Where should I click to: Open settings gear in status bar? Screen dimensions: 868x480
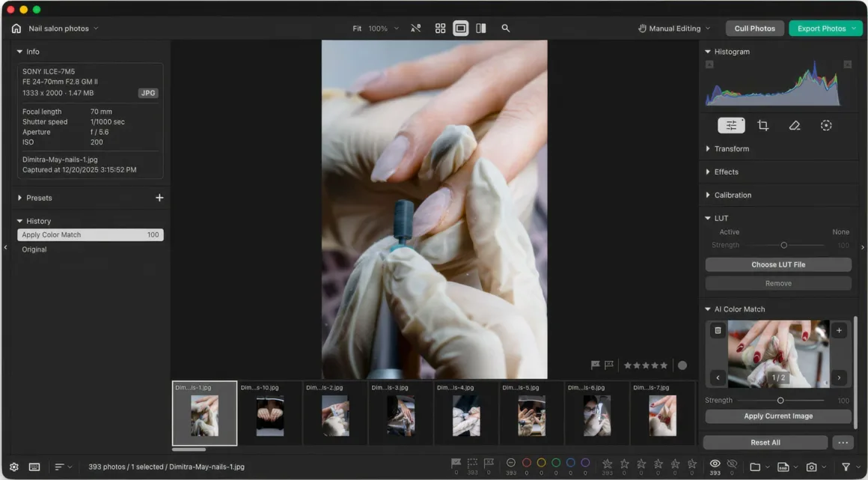click(x=14, y=467)
